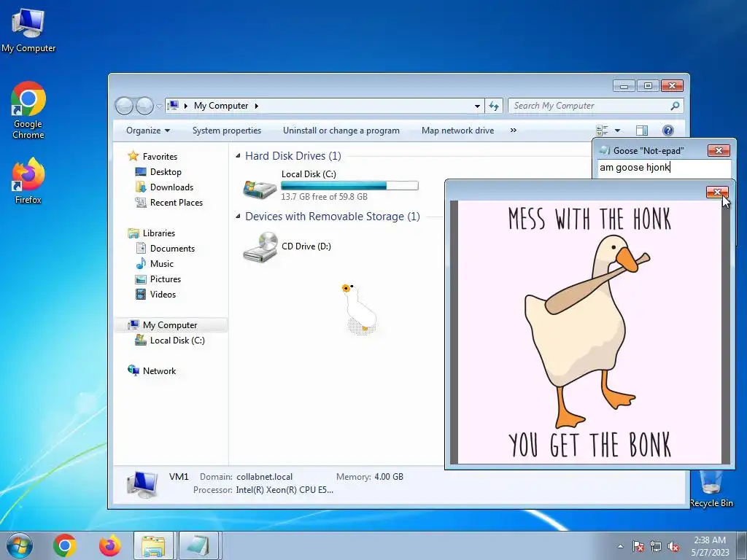This screenshot has height=560, width=747.
Task: Click Windows Explorer taskbar button
Action: click(153, 545)
